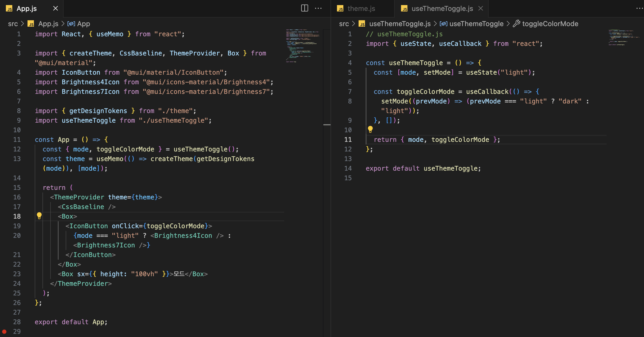The image size is (644, 337).
Task: Click the split editor layout icon
Action: tap(304, 8)
